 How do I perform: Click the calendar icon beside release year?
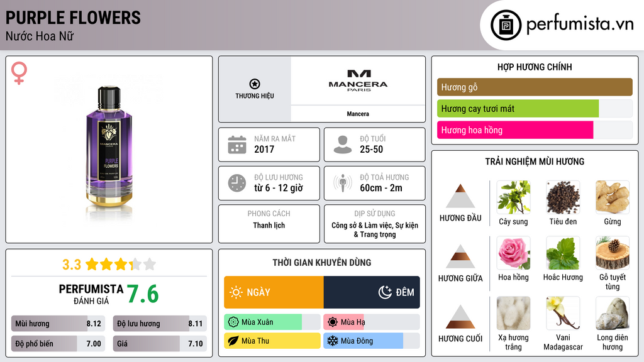(x=237, y=145)
